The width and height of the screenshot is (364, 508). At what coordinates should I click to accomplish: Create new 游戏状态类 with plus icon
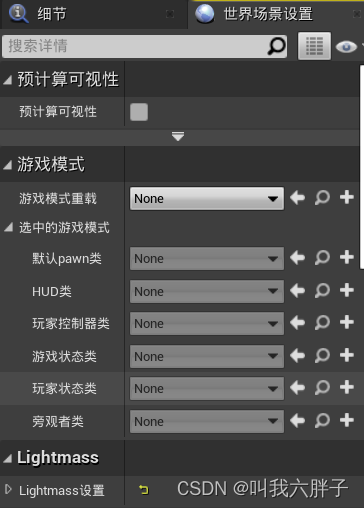347,355
